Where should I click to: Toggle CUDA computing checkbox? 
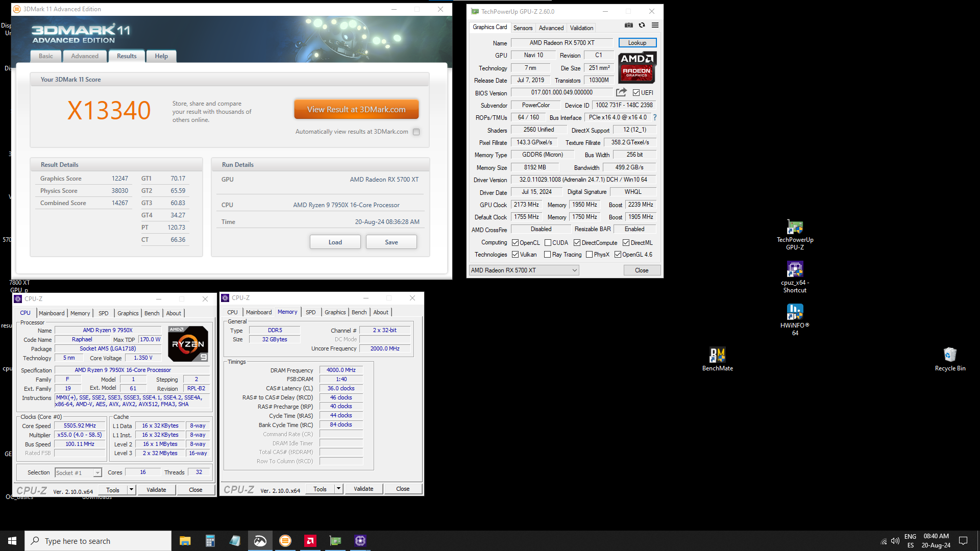point(548,243)
